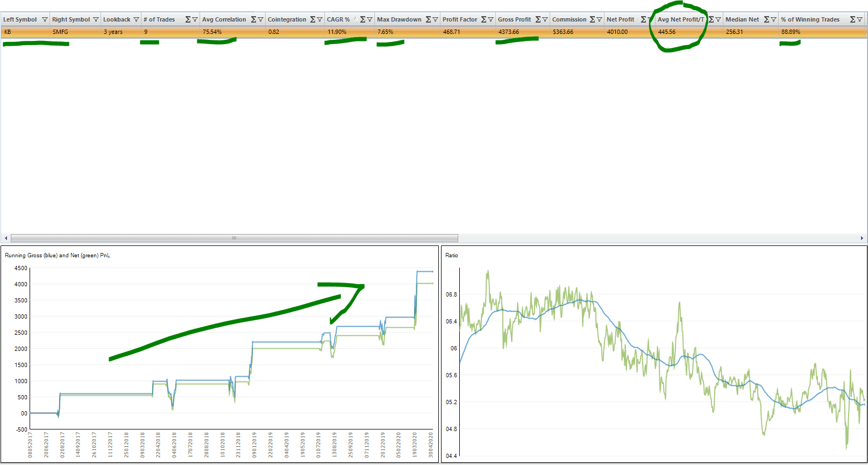Click the summary sigma for Commission
The height and width of the screenshot is (465, 868).
(x=592, y=19)
